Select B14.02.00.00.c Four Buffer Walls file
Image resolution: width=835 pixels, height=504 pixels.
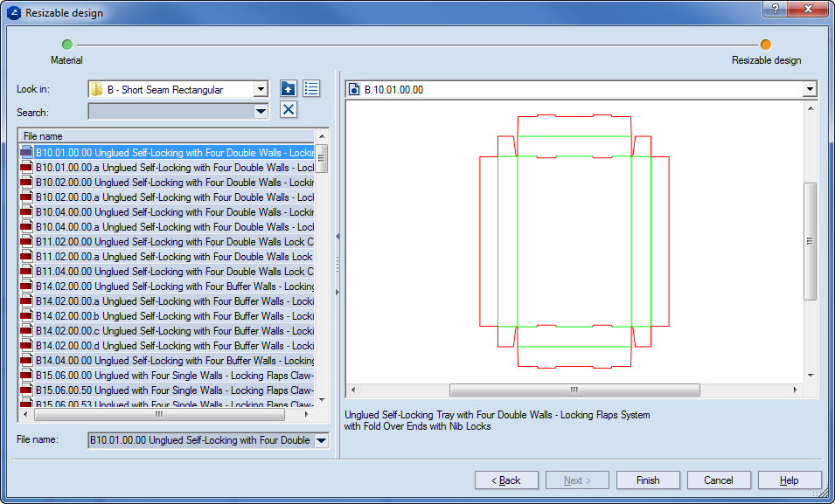[x=173, y=331]
